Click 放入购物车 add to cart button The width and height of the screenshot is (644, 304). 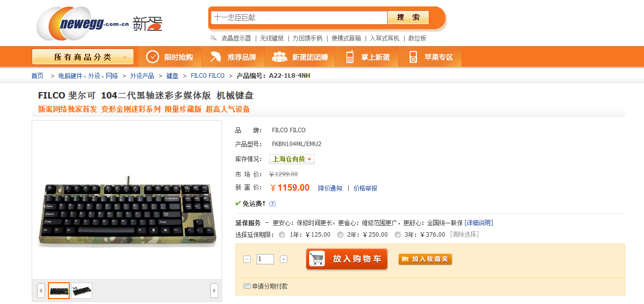346,258
